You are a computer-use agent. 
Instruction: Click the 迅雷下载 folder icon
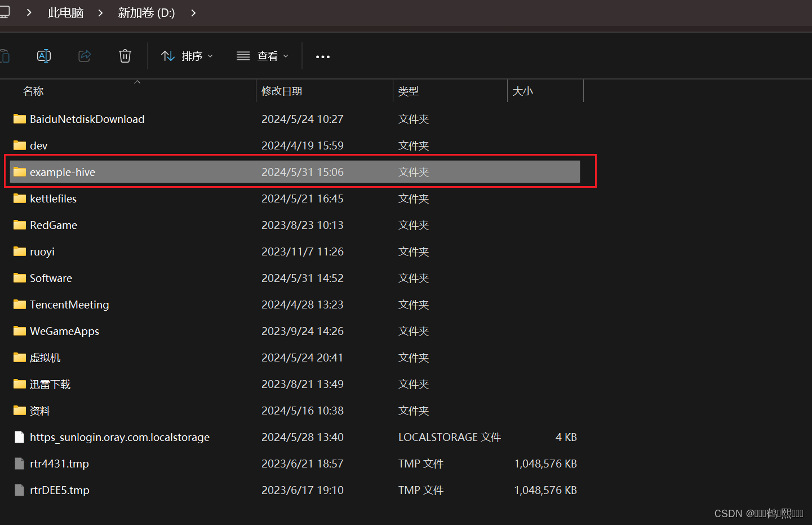20,383
